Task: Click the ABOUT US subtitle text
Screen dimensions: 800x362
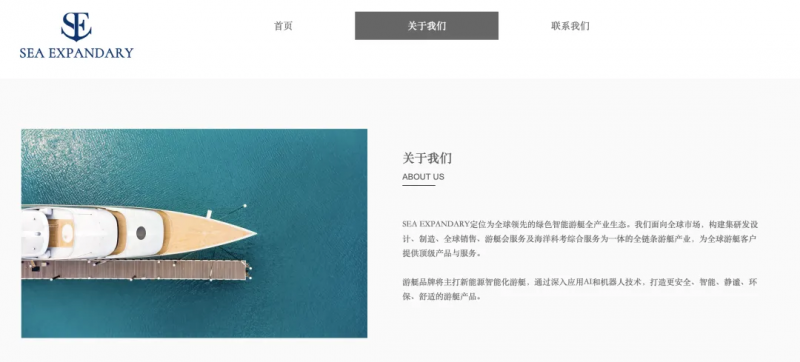Action: click(423, 177)
